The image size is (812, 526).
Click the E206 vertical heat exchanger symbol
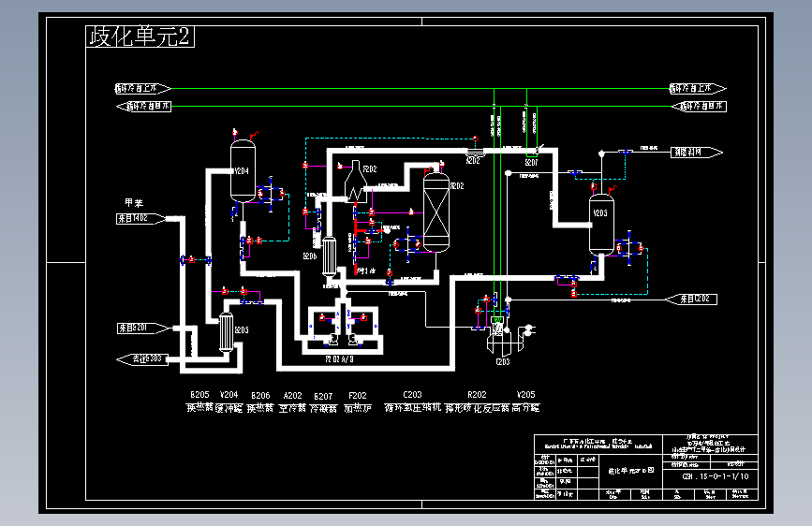330,256
